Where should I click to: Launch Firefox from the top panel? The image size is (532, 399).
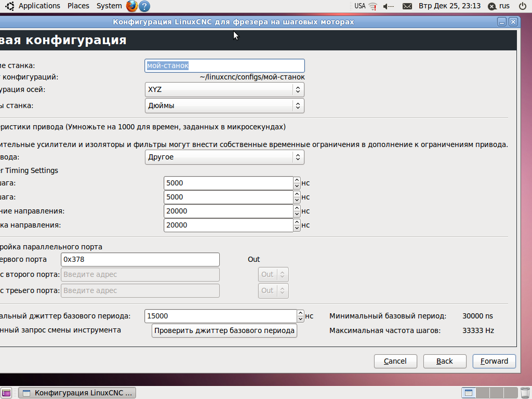click(x=132, y=6)
